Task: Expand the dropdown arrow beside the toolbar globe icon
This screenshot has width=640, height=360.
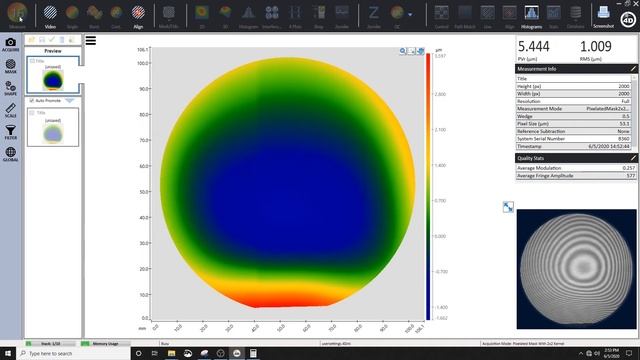Action: pos(410,15)
